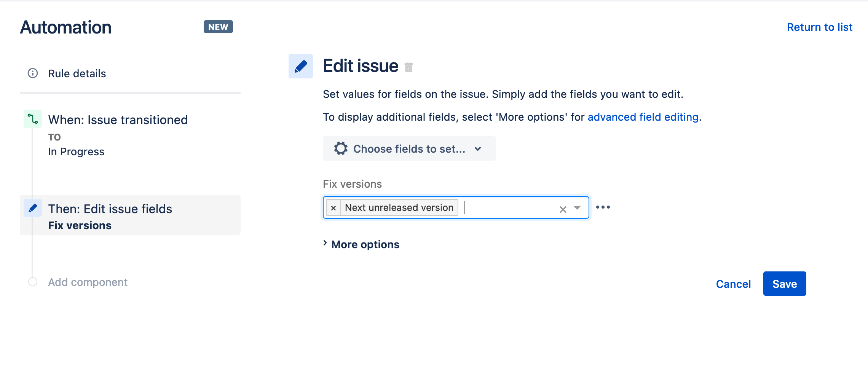Open the advanced field editing link
This screenshot has width=868, height=370.
pyautogui.click(x=643, y=117)
